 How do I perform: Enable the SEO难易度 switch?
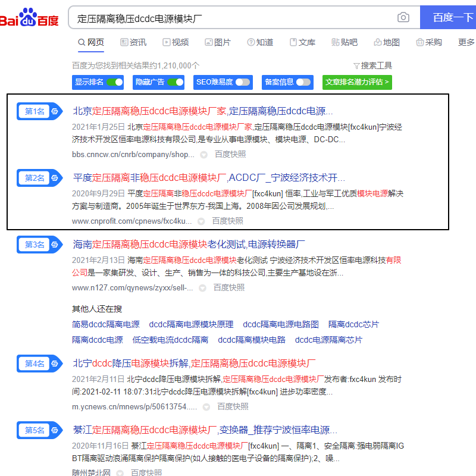coord(243,82)
